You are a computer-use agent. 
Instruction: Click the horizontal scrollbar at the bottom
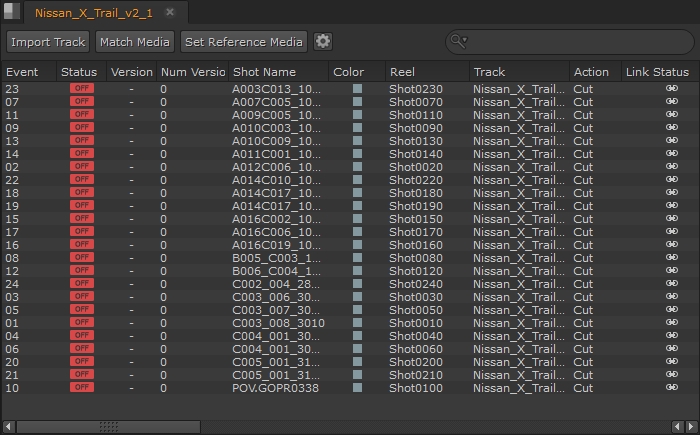[x=108, y=426]
